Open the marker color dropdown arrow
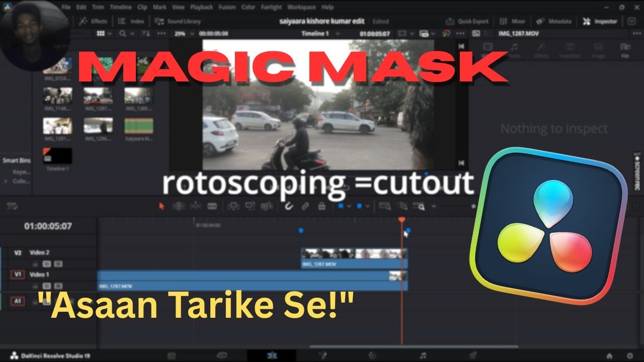 pos(368,206)
